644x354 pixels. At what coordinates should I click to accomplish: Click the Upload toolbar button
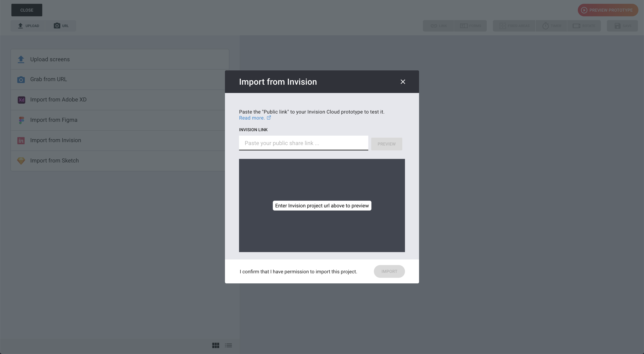pyautogui.click(x=28, y=26)
